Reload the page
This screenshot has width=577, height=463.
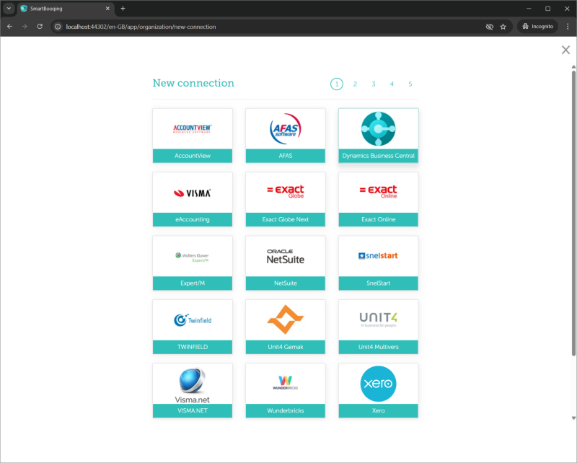tap(40, 26)
